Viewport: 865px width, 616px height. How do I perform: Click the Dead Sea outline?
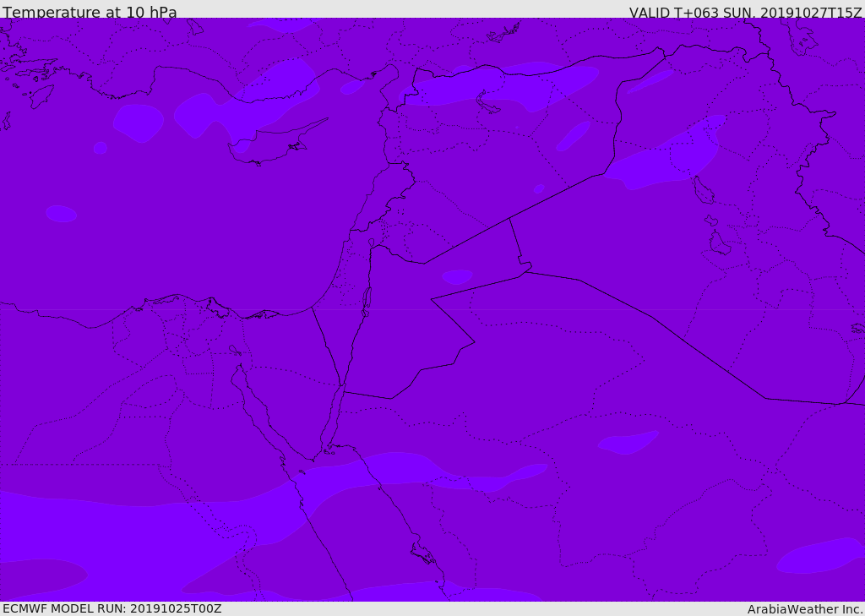366,302
